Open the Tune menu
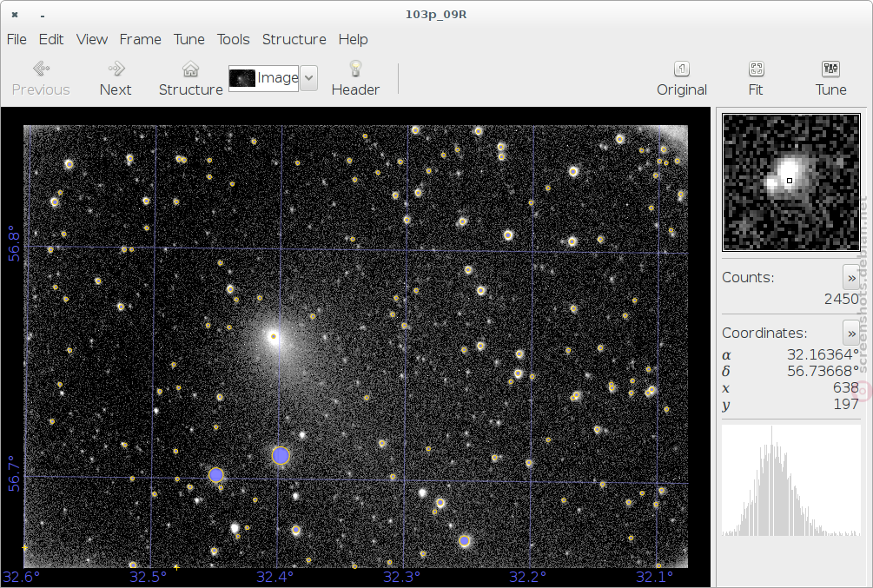Viewport: 873px width, 588px height. (188, 40)
